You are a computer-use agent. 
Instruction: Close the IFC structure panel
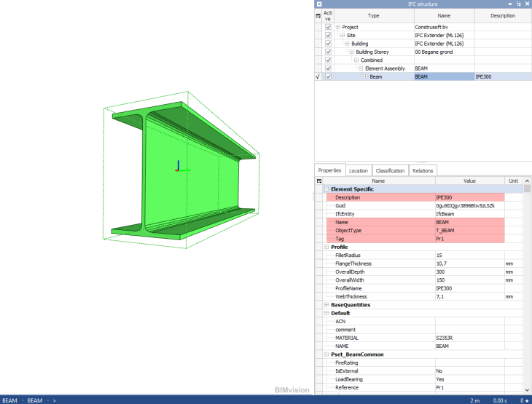point(527,4)
